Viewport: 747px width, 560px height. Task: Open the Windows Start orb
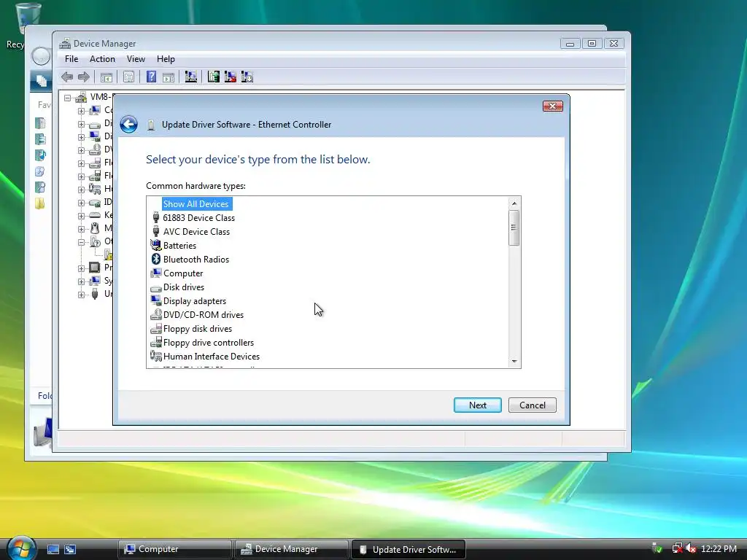tap(21, 548)
